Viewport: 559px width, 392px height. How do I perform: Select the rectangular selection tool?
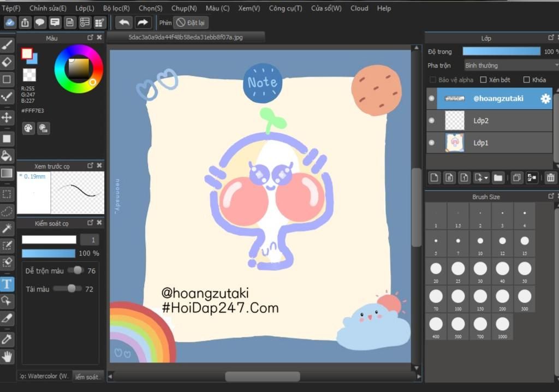click(x=7, y=194)
